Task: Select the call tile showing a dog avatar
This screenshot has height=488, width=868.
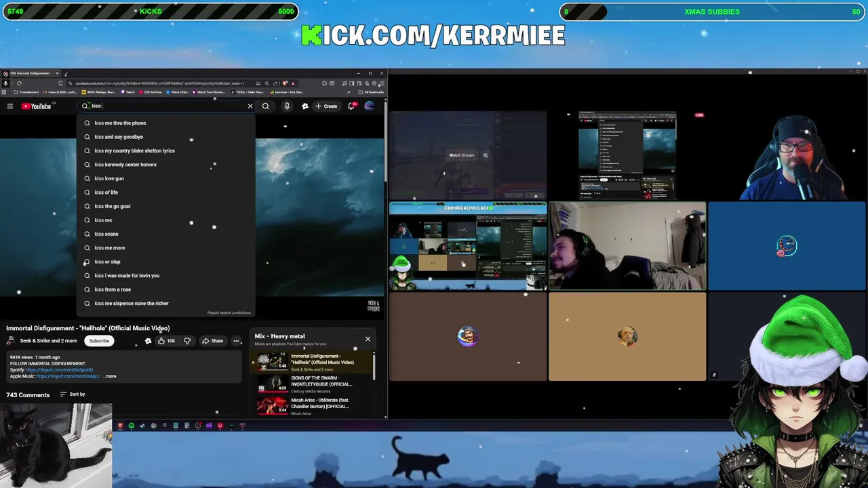Action: click(x=627, y=337)
